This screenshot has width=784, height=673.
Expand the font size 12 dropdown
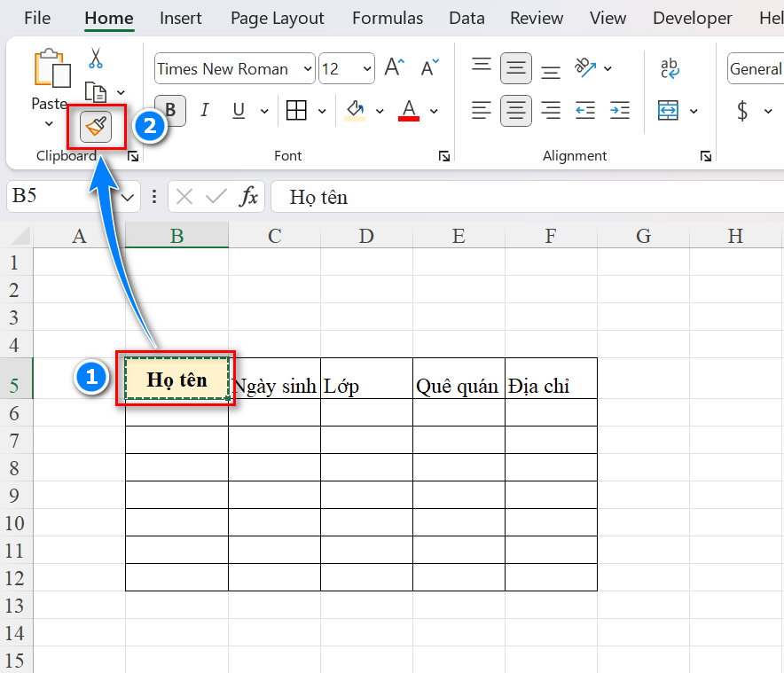(x=367, y=69)
